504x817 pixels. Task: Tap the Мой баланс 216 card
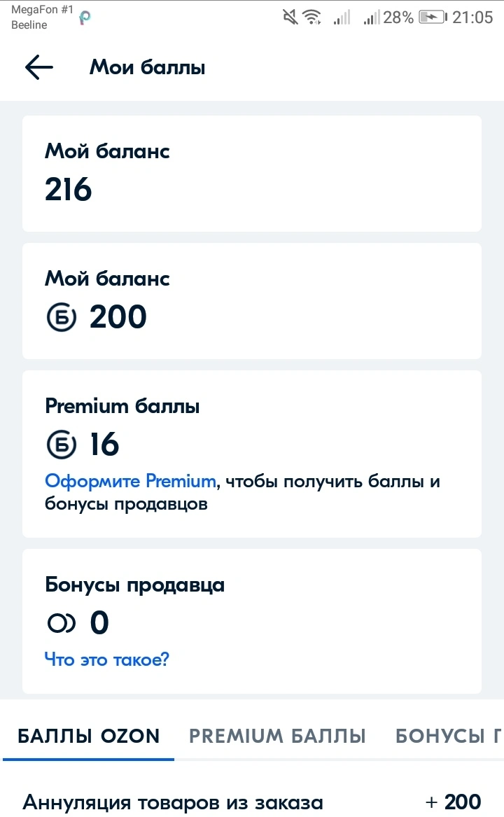point(252,174)
